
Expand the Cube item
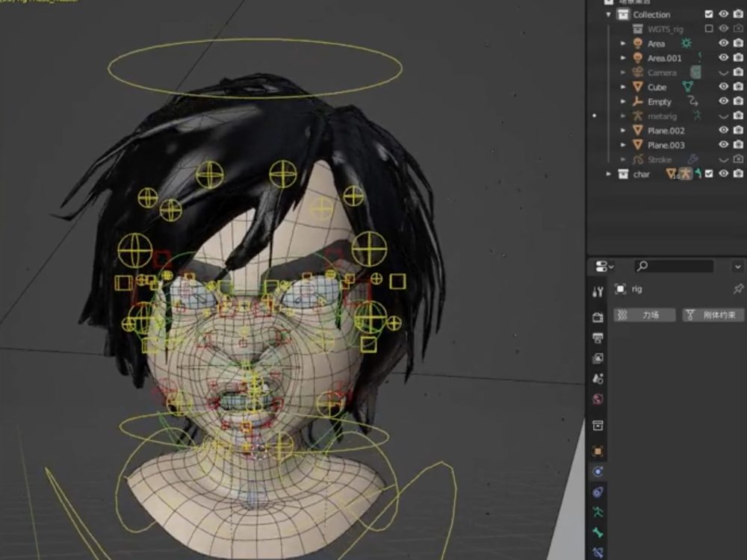point(623,87)
